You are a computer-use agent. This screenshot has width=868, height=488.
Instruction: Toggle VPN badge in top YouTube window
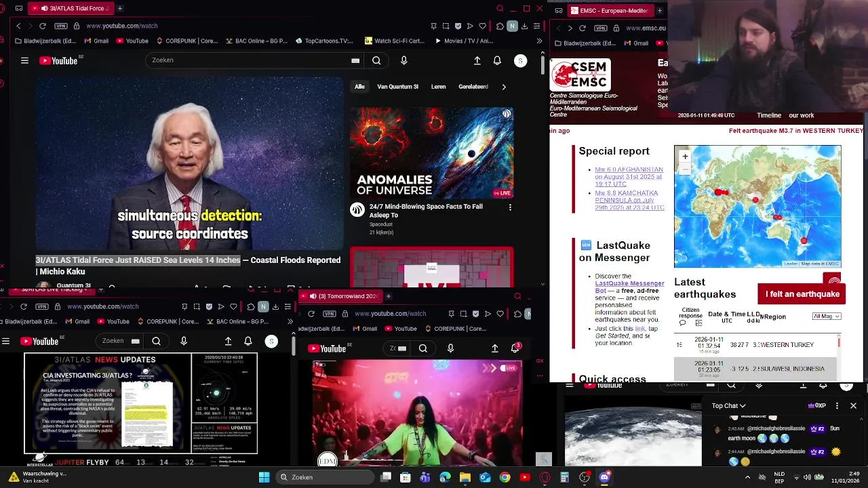tap(61, 26)
